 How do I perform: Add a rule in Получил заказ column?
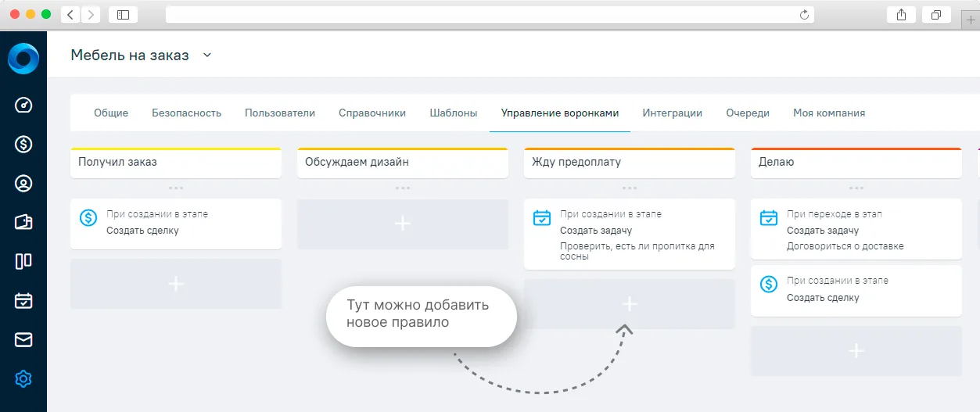pos(176,284)
